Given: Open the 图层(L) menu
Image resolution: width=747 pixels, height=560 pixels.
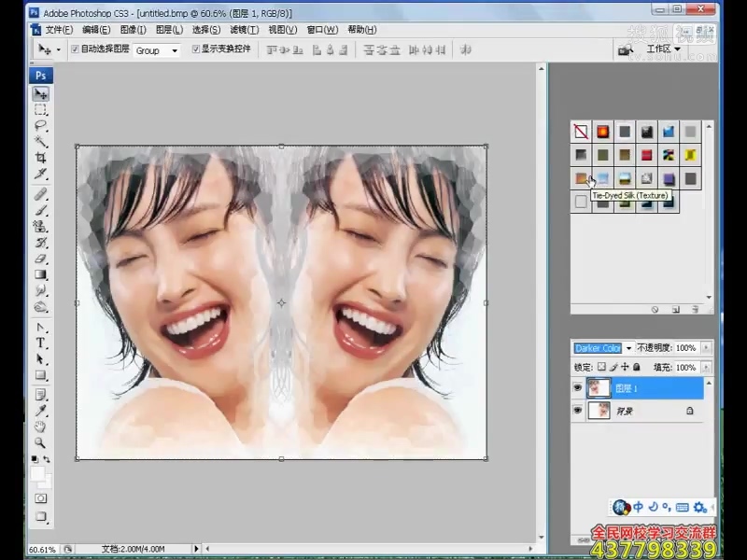Looking at the screenshot, I should coord(169,30).
